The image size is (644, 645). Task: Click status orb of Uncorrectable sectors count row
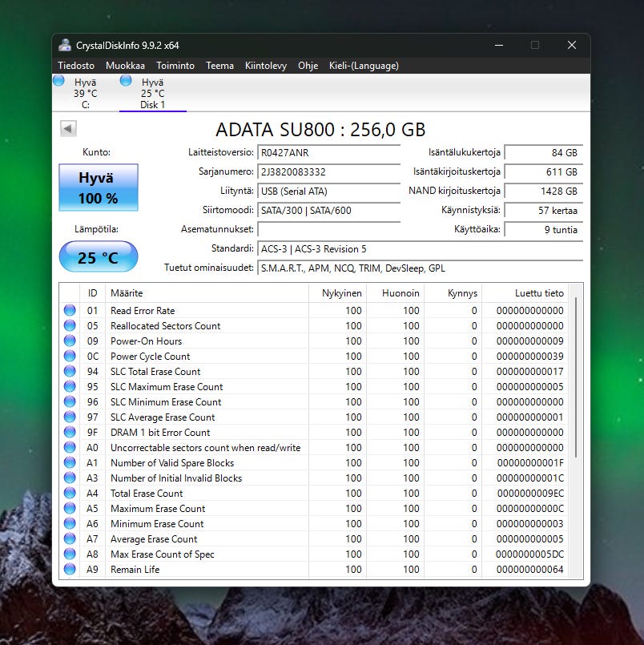[x=70, y=447]
